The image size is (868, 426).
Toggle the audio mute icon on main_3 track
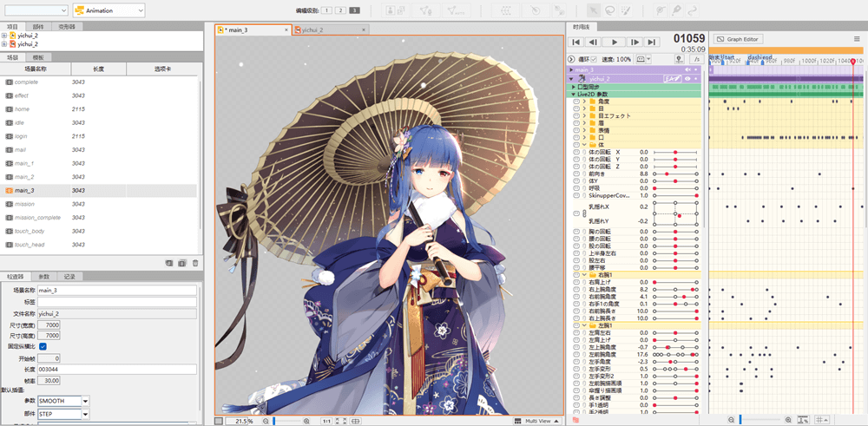(x=688, y=70)
